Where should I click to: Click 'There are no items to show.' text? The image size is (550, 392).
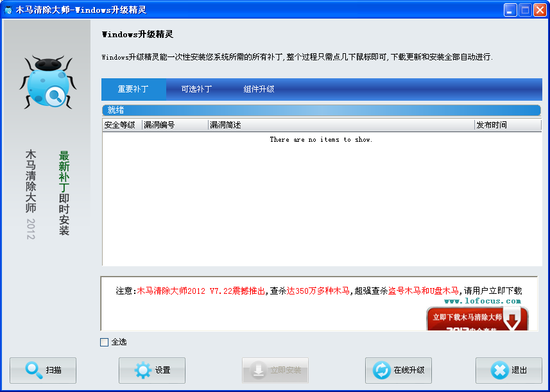(x=321, y=140)
